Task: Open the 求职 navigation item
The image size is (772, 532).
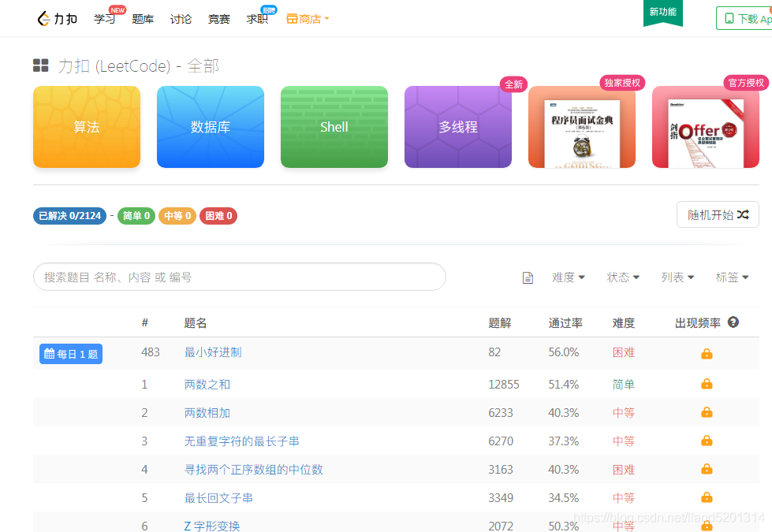Action: coord(257,19)
